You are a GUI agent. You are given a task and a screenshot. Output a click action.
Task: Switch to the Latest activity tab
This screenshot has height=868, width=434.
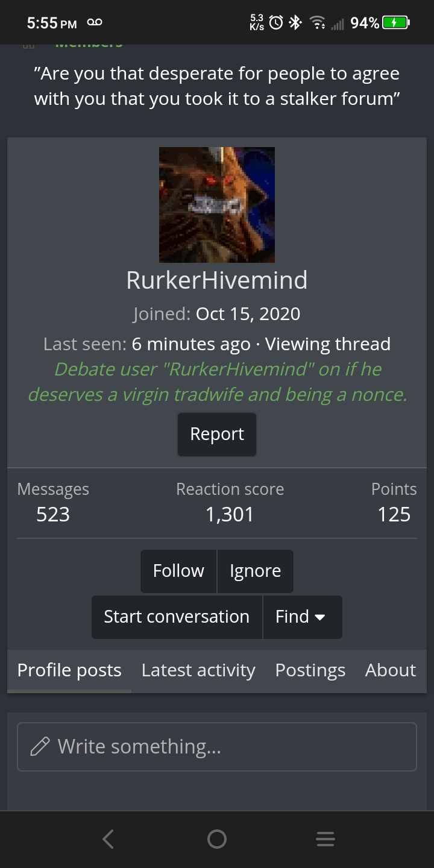(198, 670)
